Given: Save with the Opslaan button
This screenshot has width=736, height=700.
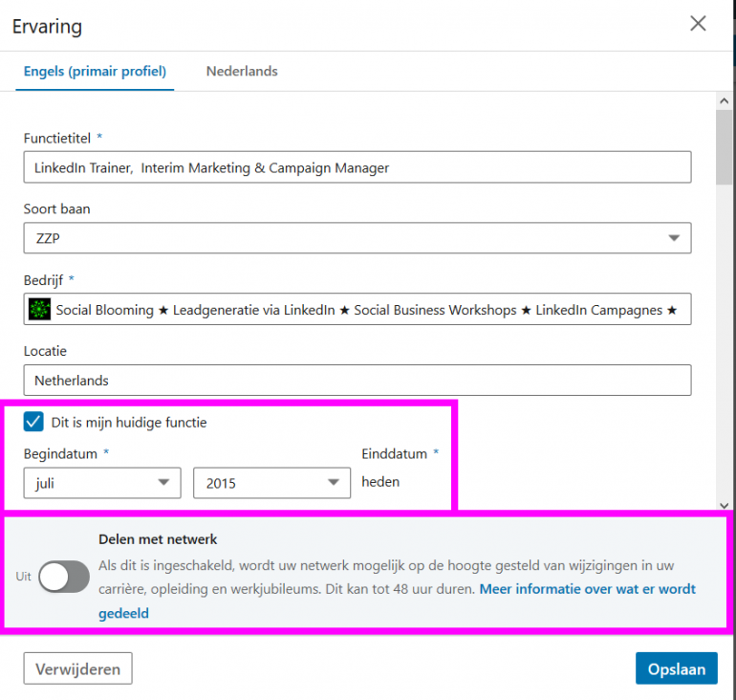Looking at the screenshot, I should [x=677, y=668].
